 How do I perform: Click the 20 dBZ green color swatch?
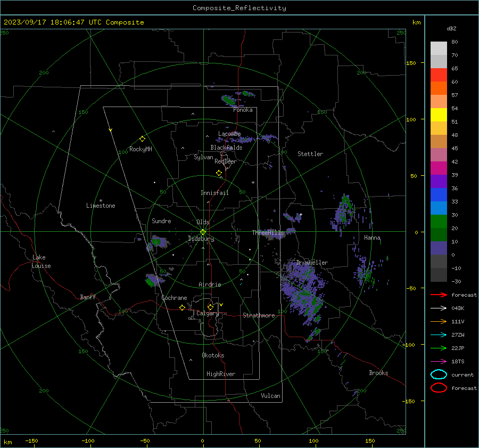pyautogui.click(x=439, y=234)
